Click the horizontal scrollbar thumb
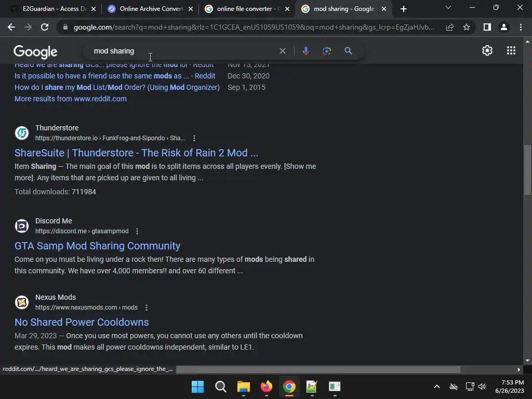 318,369
